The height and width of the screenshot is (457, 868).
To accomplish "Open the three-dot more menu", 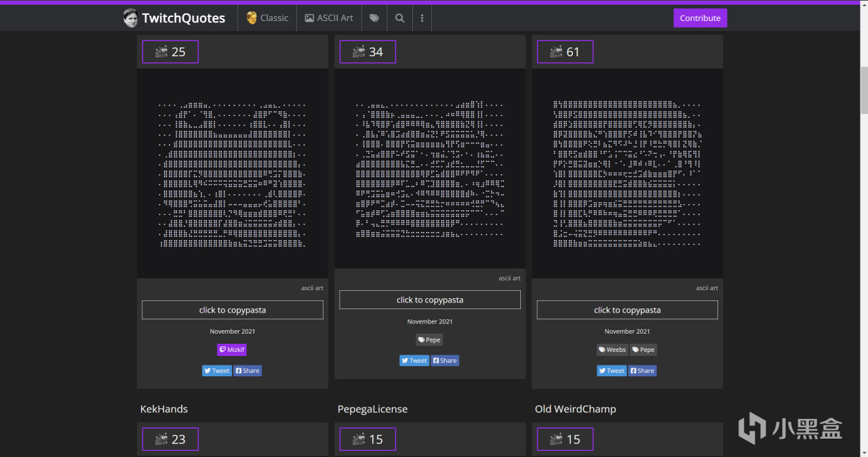I will [x=422, y=18].
